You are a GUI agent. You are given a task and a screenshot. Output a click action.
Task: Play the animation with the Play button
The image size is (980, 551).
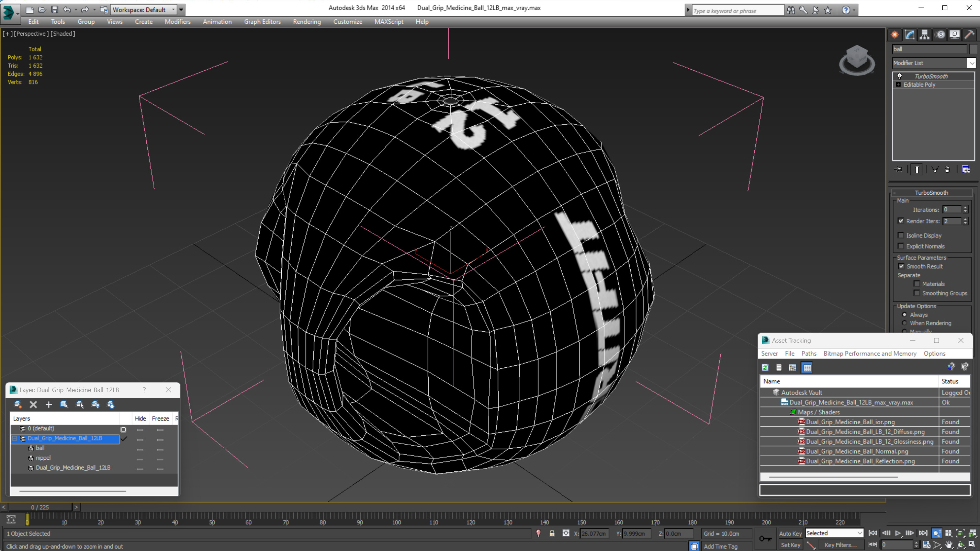point(898,533)
